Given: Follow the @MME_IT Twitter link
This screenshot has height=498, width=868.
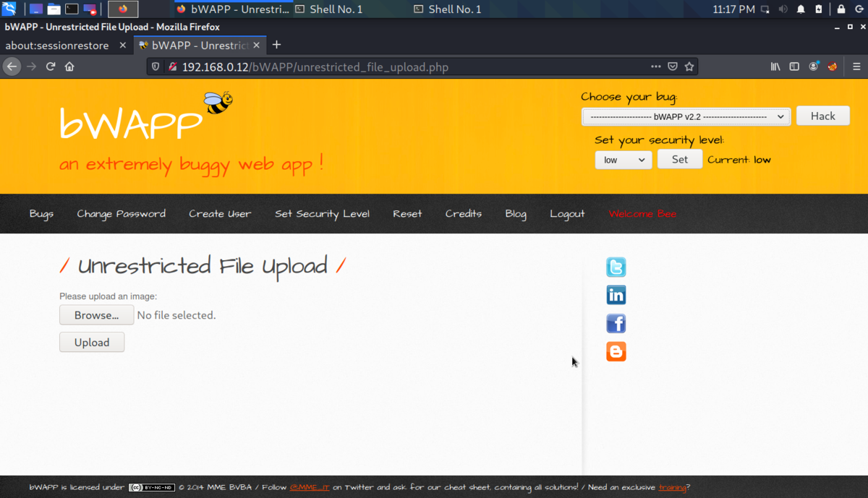Looking at the screenshot, I should 310,487.
